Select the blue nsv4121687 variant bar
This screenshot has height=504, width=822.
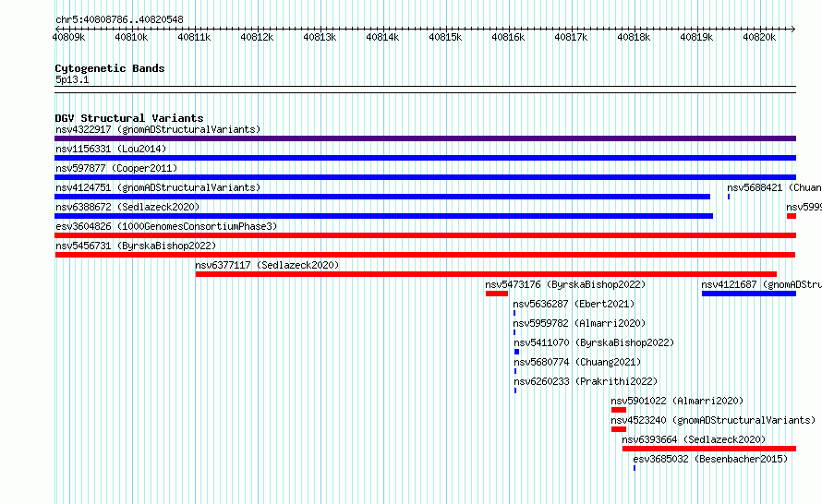pyautogui.click(x=749, y=294)
